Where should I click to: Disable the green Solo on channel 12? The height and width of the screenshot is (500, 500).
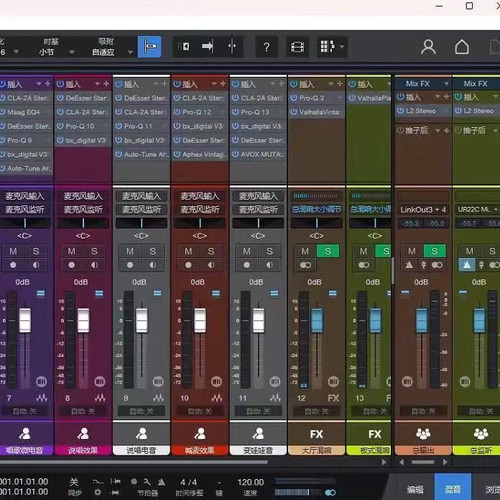click(x=328, y=251)
